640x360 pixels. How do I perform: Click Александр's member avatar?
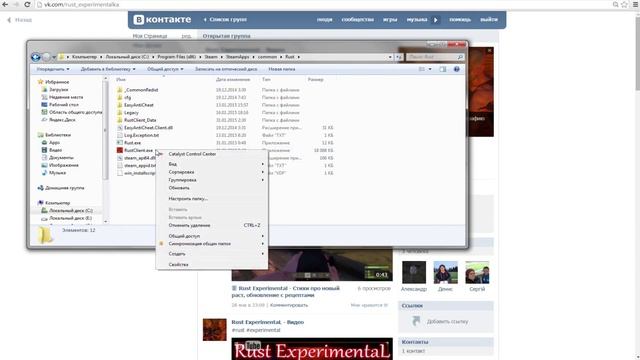click(413, 272)
